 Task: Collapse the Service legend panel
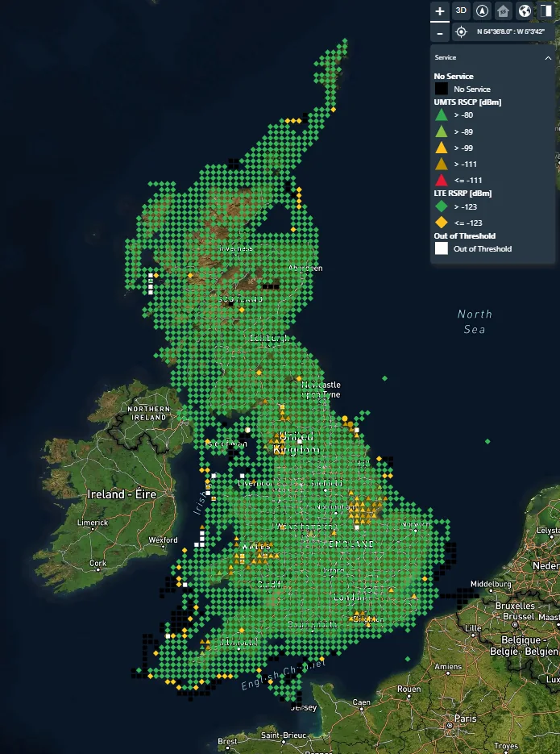(x=548, y=58)
